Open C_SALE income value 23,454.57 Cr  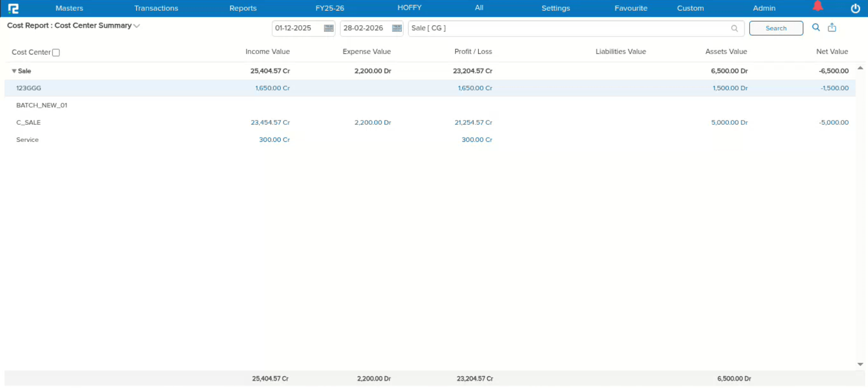point(270,123)
